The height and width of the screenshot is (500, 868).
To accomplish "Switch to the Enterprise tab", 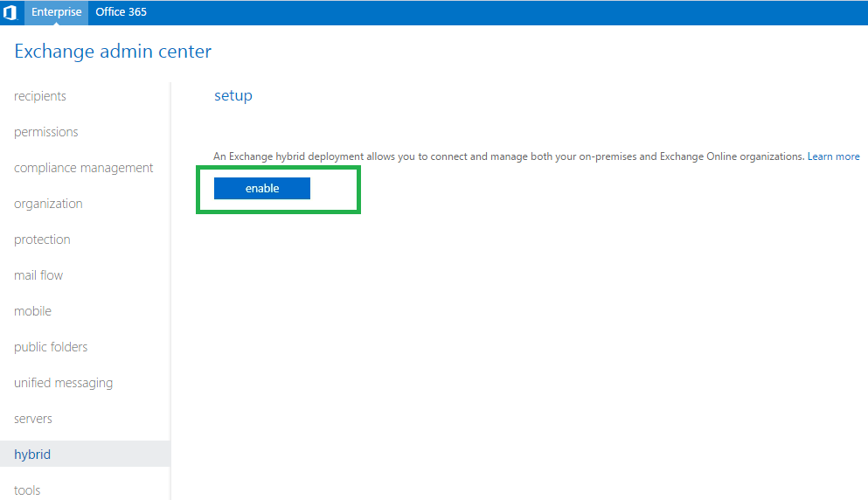I will (57, 12).
